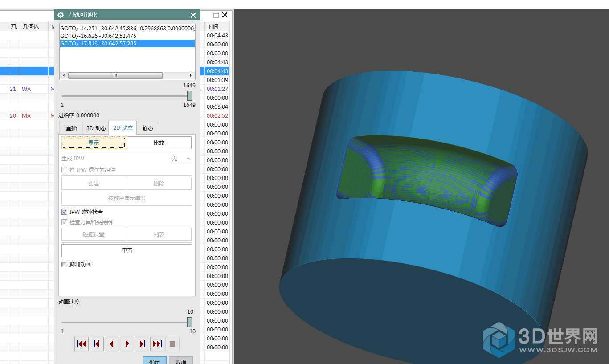
Task: Open the 静态 tab
Action: tap(148, 128)
